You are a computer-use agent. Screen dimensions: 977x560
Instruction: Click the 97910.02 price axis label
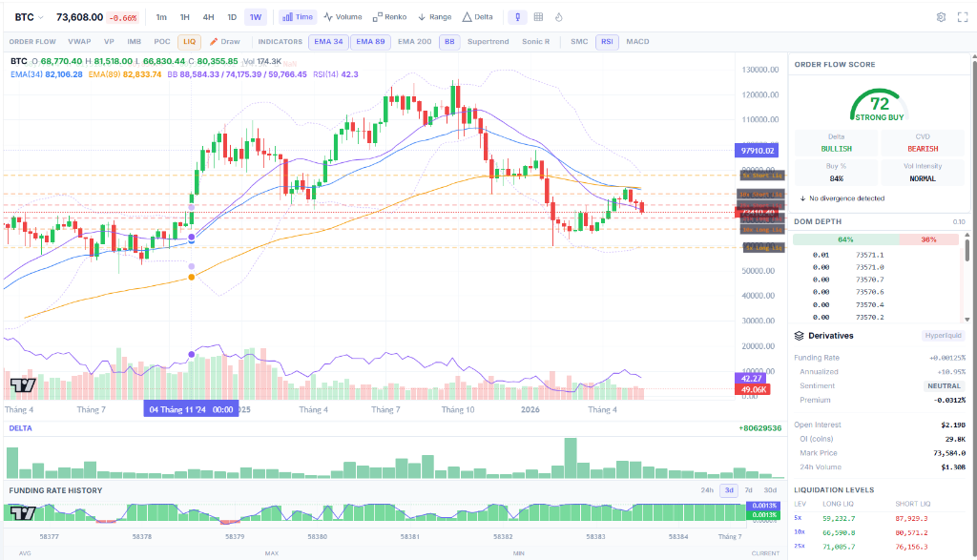pyautogui.click(x=757, y=150)
